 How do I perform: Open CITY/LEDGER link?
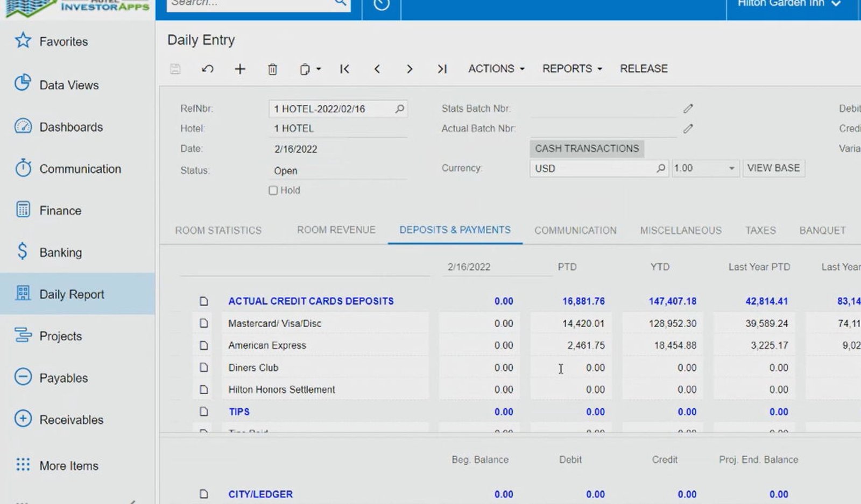(x=260, y=494)
